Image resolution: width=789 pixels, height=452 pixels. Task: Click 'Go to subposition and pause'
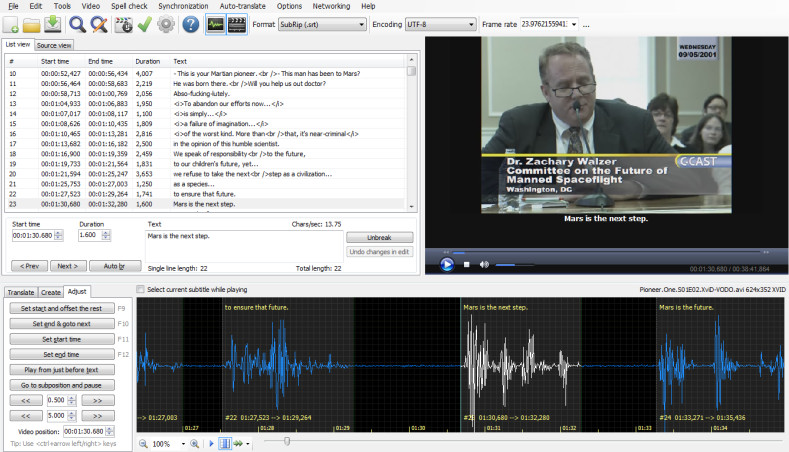(x=61, y=385)
